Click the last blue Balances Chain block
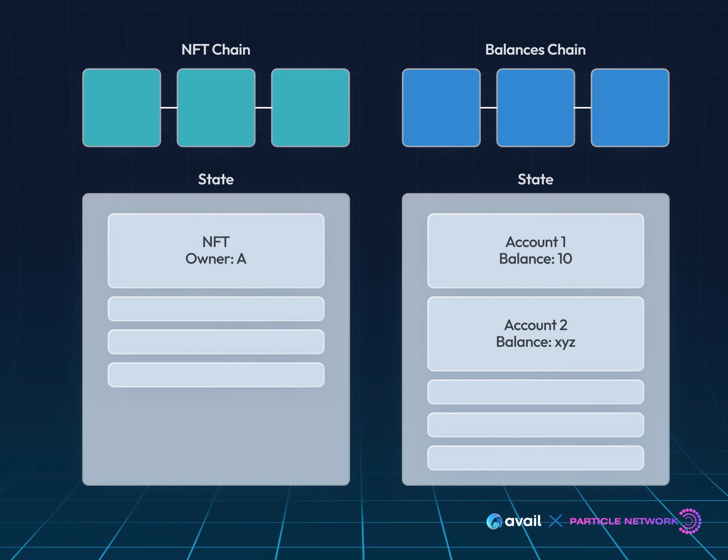This screenshot has width=728, height=560. [x=630, y=108]
